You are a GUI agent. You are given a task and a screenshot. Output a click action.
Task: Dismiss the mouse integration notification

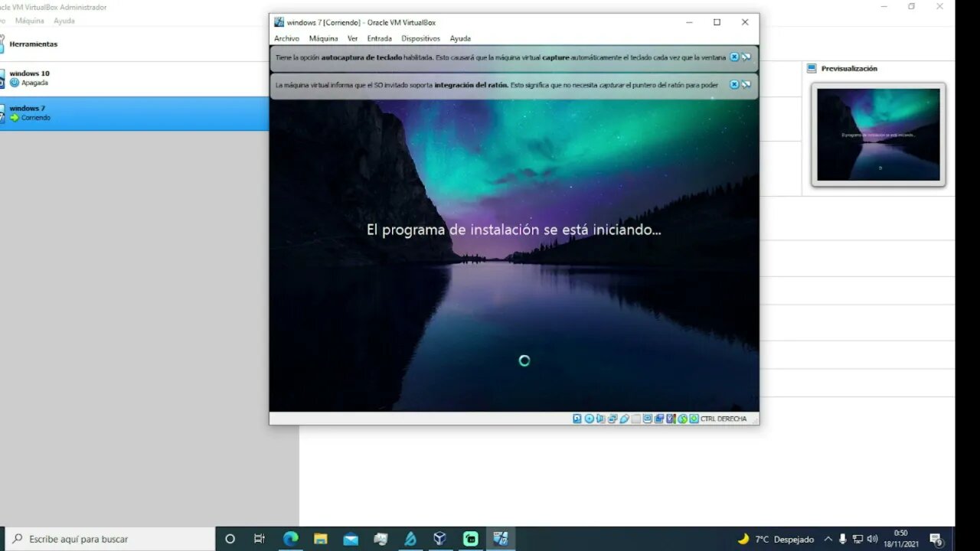[734, 85]
